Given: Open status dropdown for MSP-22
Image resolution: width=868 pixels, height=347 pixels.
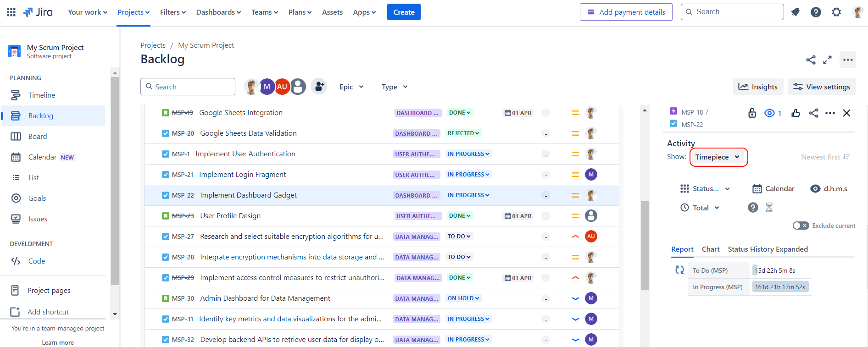Looking at the screenshot, I should (468, 195).
